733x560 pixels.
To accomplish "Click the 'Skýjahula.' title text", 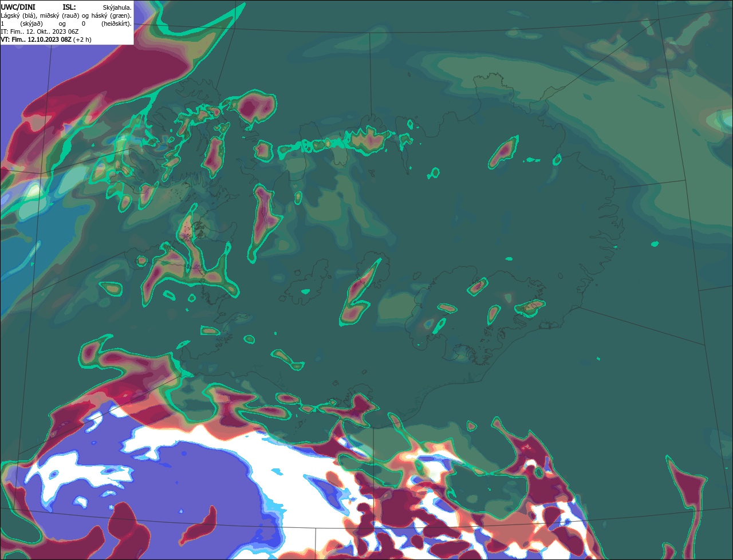I will click(x=117, y=7).
